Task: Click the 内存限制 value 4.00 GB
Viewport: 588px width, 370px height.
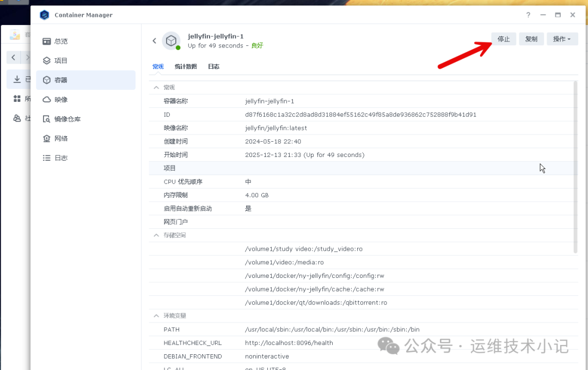Action: coord(257,195)
